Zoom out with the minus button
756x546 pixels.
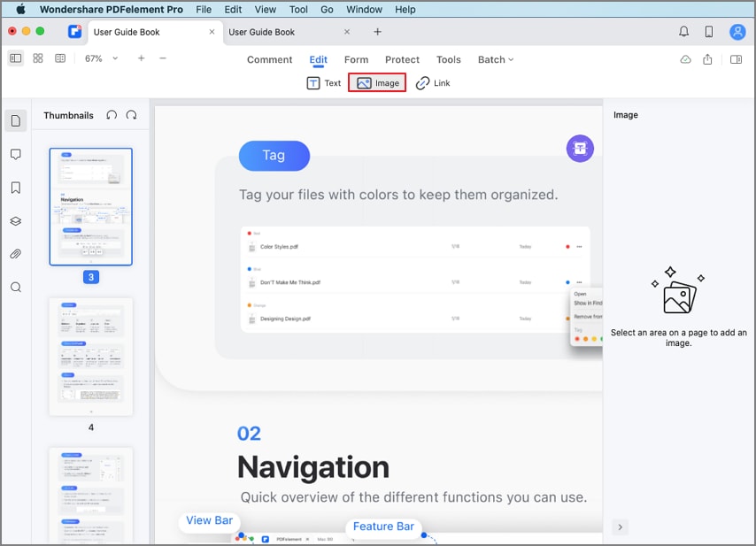click(163, 58)
